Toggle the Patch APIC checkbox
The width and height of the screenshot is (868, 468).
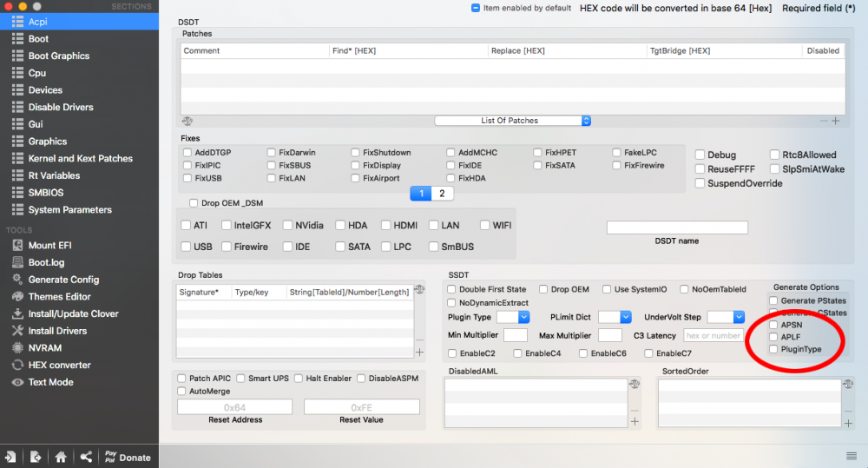tap(181, 379)
